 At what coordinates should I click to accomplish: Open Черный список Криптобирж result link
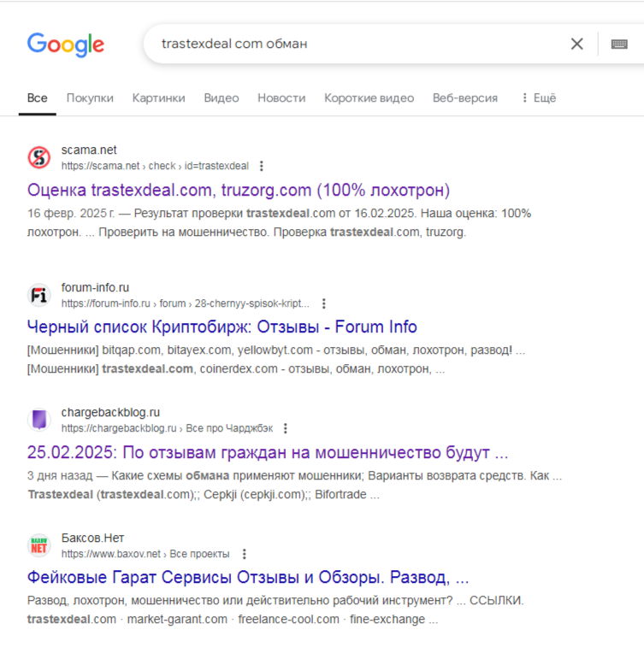click(x=222, y=326)
